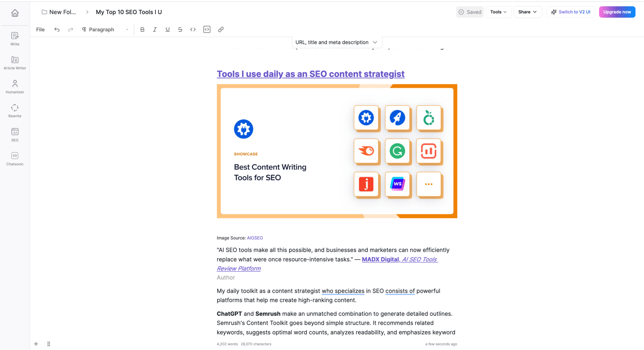This screenshot has width=644, height=350.
Task: Apply bold formatting
Action: (x=142, y=30)
